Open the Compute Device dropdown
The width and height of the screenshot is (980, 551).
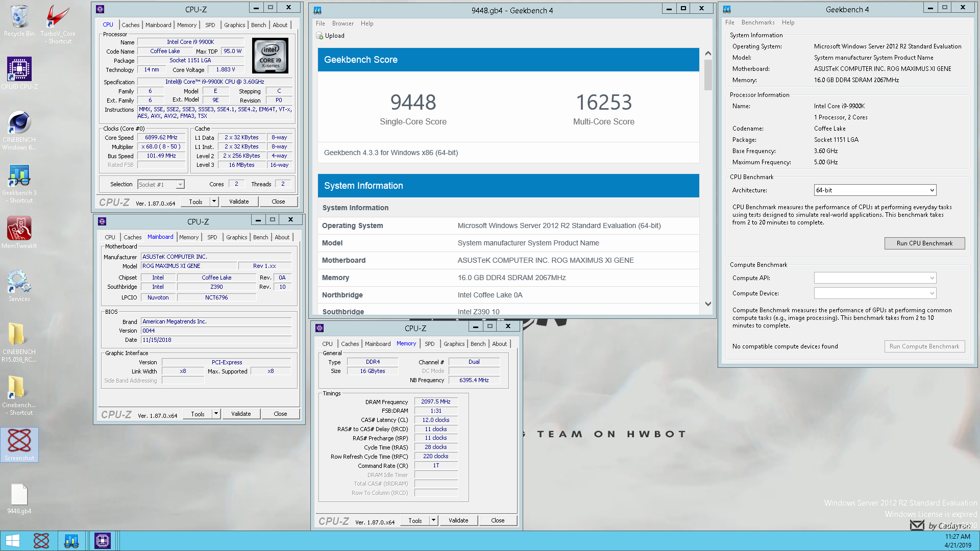[875, 293]
